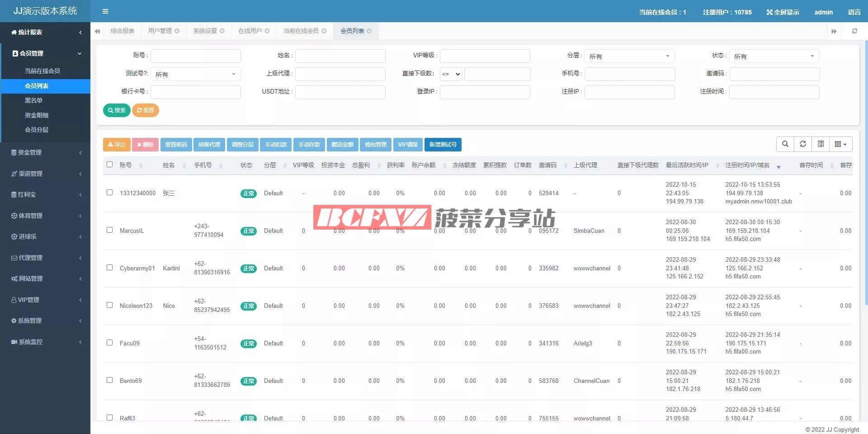
Task: Switch to the 综合报表 tab
Action: (123, 31)
